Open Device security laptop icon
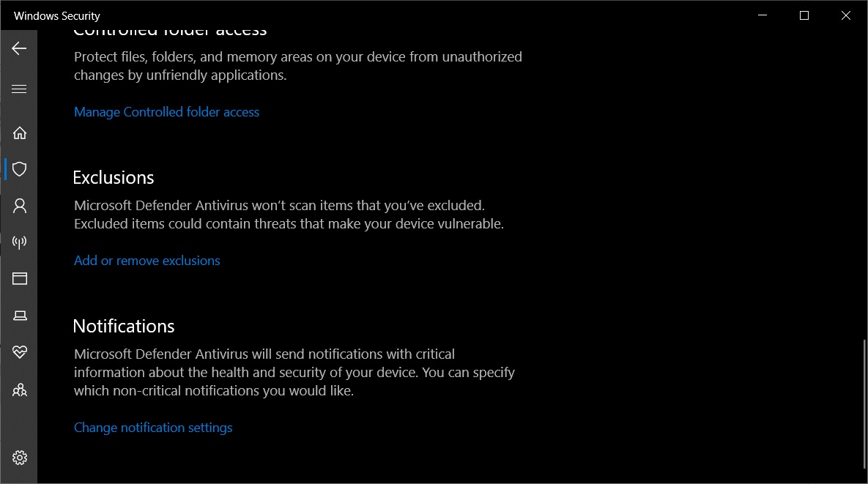Image resolution: width=868 pixels, height=484 pixels. pos(19,316)
